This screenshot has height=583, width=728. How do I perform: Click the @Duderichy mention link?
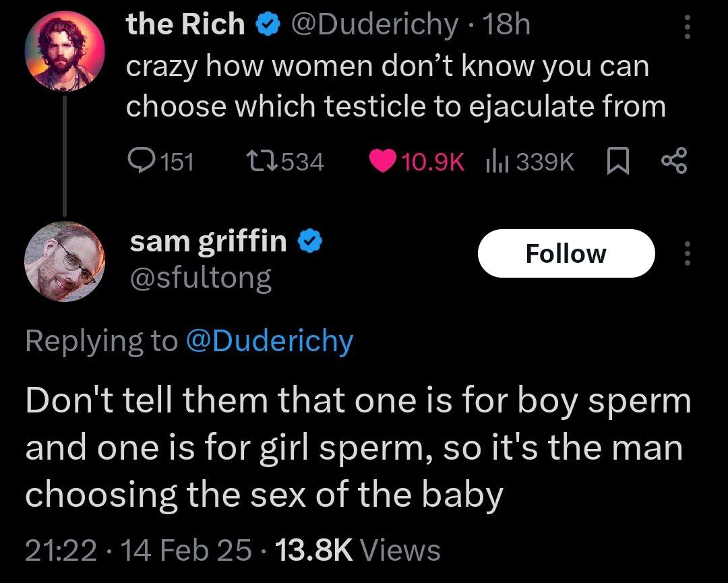pos(270,341)
